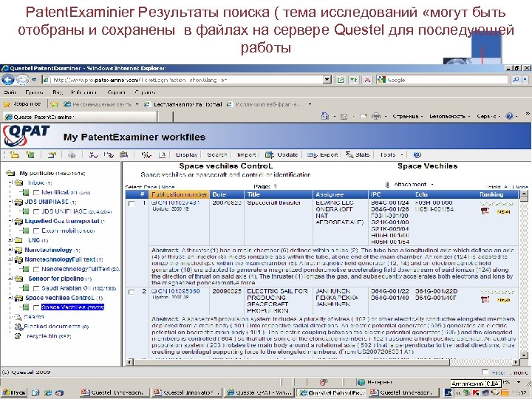The image size is (532, 399).
Task: Click the Home icon in IE command bar
Action: tap(324, 117)
